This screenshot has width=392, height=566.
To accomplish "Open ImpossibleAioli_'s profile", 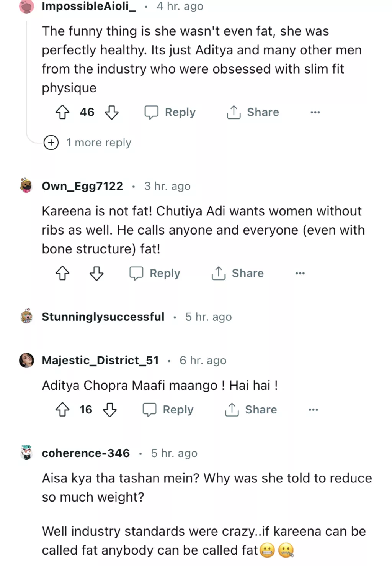I will click(88, 6).
